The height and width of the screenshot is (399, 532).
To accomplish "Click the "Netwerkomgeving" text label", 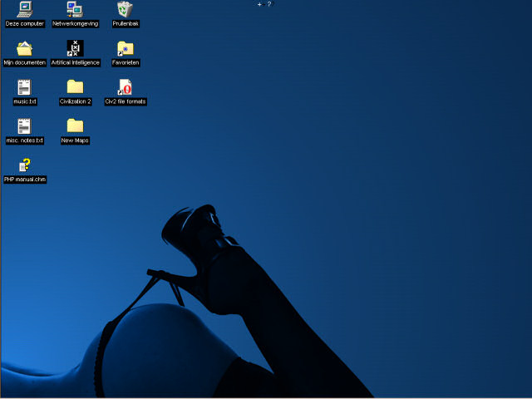I will pos(75,24).
